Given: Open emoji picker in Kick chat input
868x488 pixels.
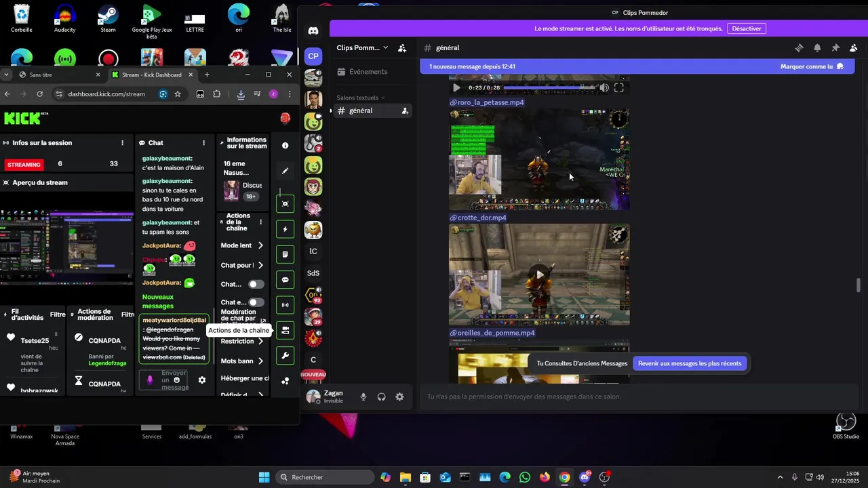Looking at the screenshot, I should (177, 380).
